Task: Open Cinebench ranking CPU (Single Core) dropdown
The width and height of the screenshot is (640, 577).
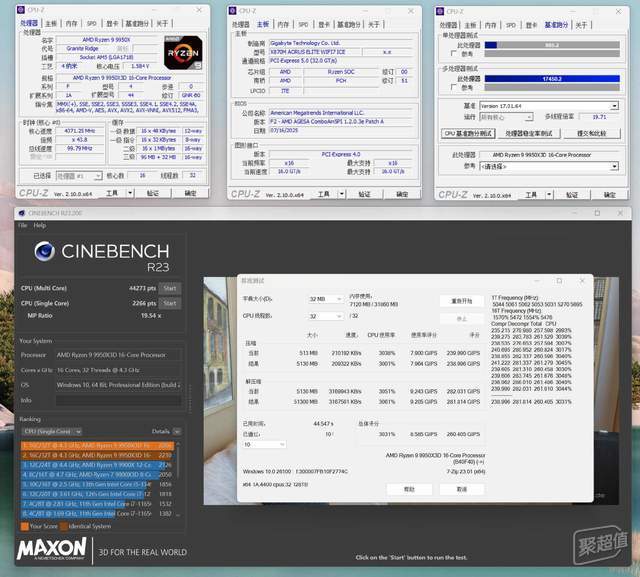Action: point(52,431)
